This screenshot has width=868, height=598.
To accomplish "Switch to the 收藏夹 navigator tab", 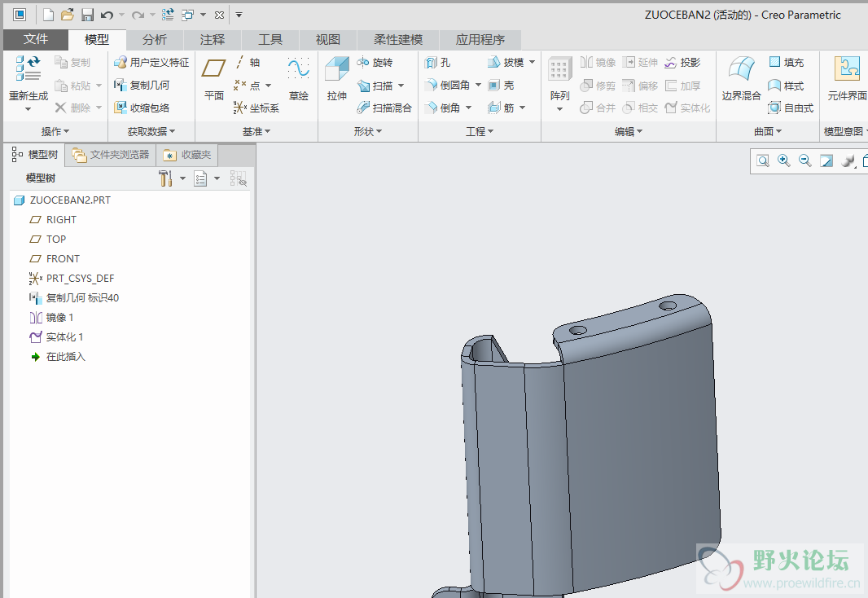I will click(187, 155).
